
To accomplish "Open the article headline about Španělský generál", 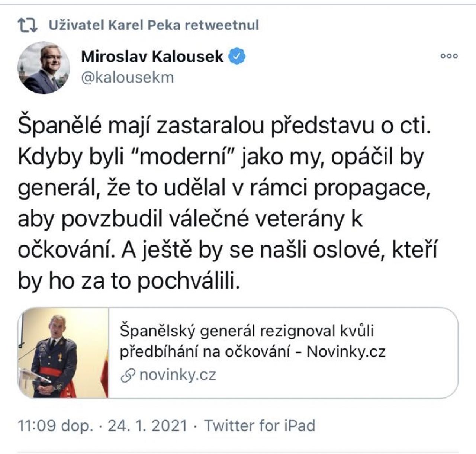I will click(247, 330).
